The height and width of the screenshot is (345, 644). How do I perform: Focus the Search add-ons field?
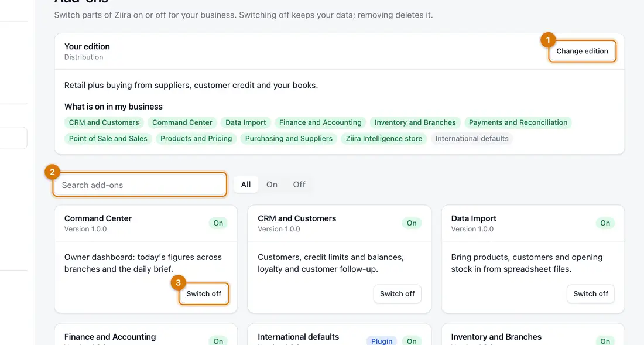(x=140, y=185)
